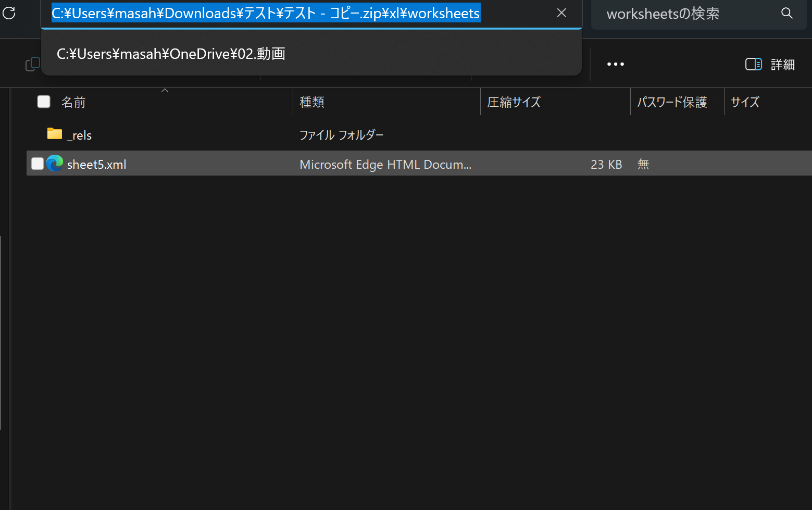Click the highlighted path in the address bar

[265, 13]
